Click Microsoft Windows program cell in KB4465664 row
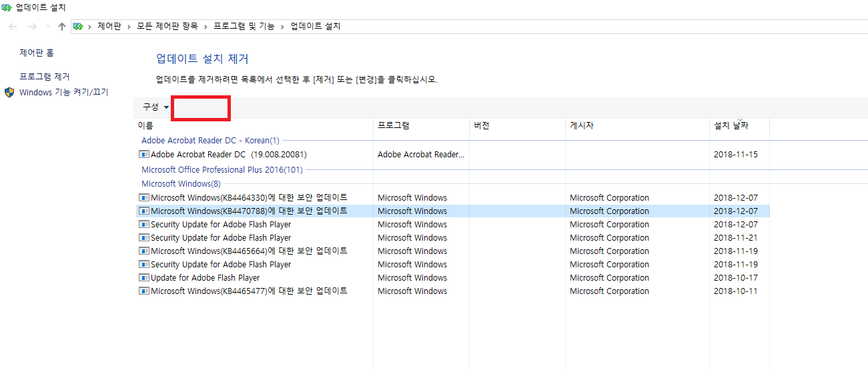 tap(412, 251)
